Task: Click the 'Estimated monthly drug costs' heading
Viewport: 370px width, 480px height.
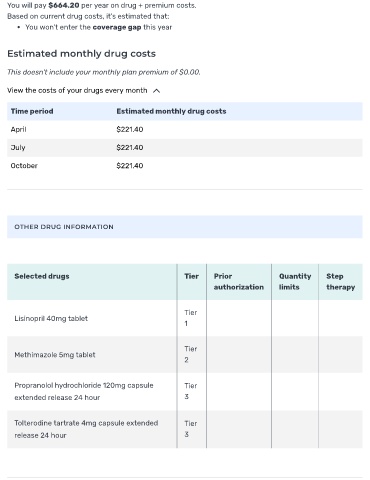Action: click(x=81, y=54)
